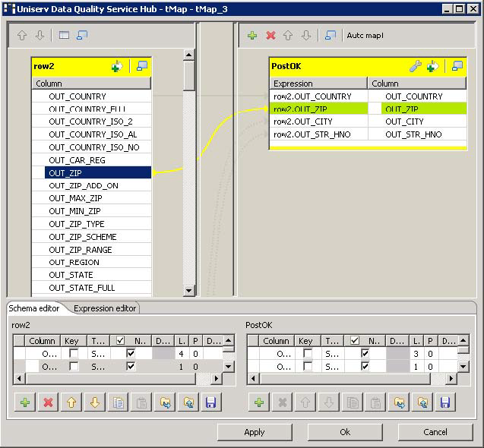Click the Ok button
484x448 pixels.
tap(345, 432)
